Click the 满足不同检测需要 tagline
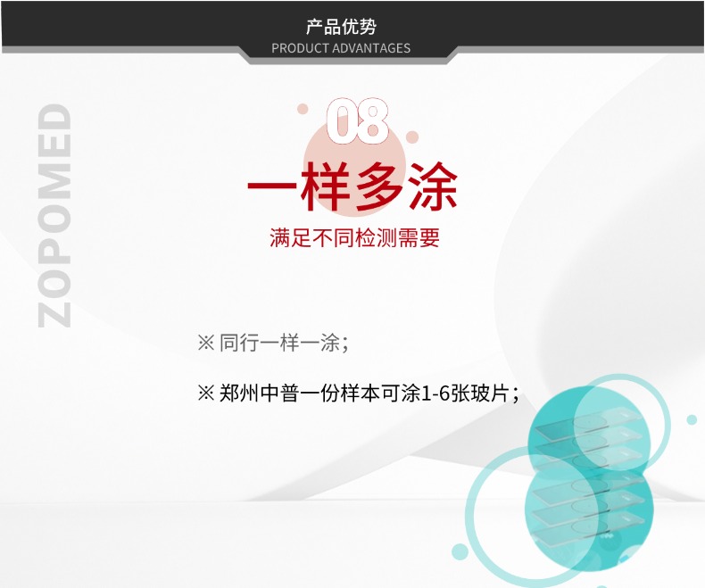 pyautogui.click(x=354, y=238)
